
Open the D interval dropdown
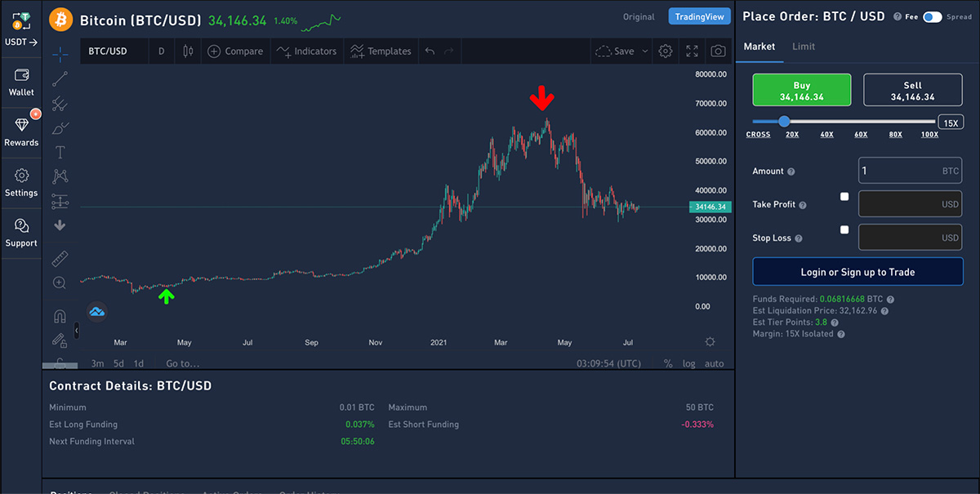click(161, 51)
